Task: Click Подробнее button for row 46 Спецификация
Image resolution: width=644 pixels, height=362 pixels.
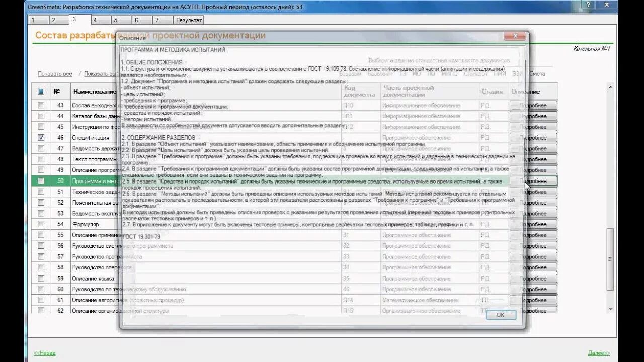Action: tap(533, 138)
